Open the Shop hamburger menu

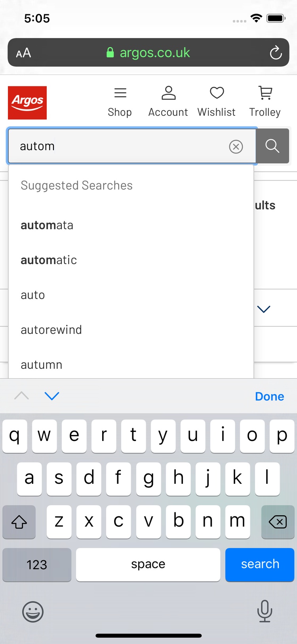[x=120, y=102]
